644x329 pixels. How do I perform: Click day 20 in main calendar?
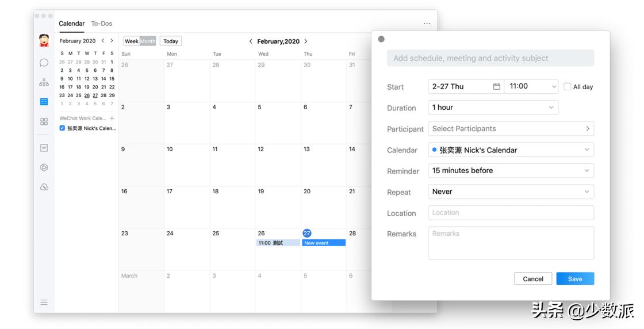click(x=307, y=192)
